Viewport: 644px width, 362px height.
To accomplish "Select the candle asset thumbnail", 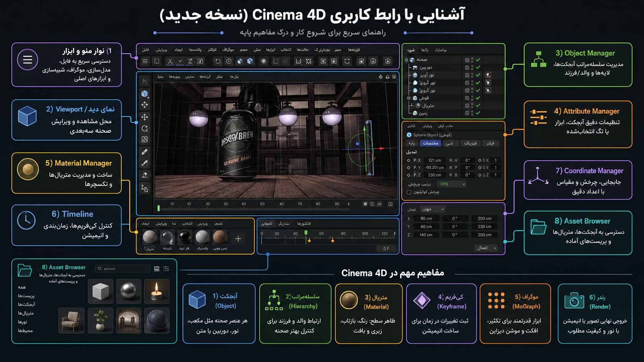I will pyautogui.click(x=157, y=291).
